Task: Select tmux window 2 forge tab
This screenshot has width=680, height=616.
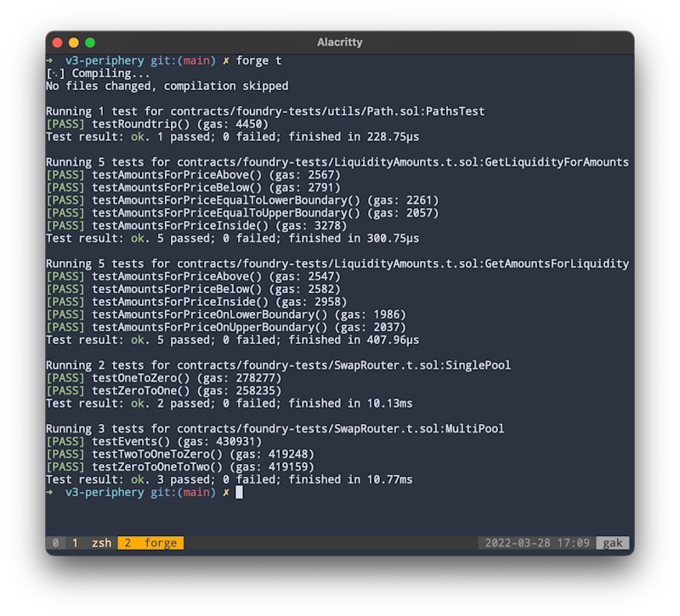Action: pos(150,543)
